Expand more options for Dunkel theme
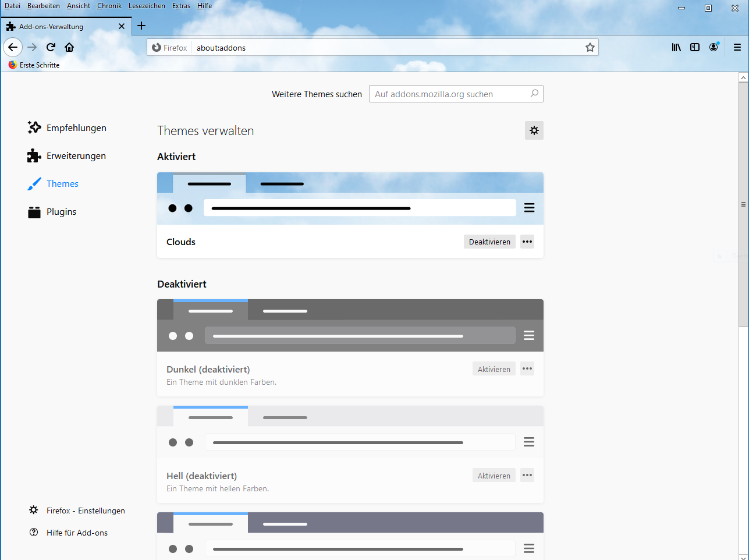 [x=527, y=369]
